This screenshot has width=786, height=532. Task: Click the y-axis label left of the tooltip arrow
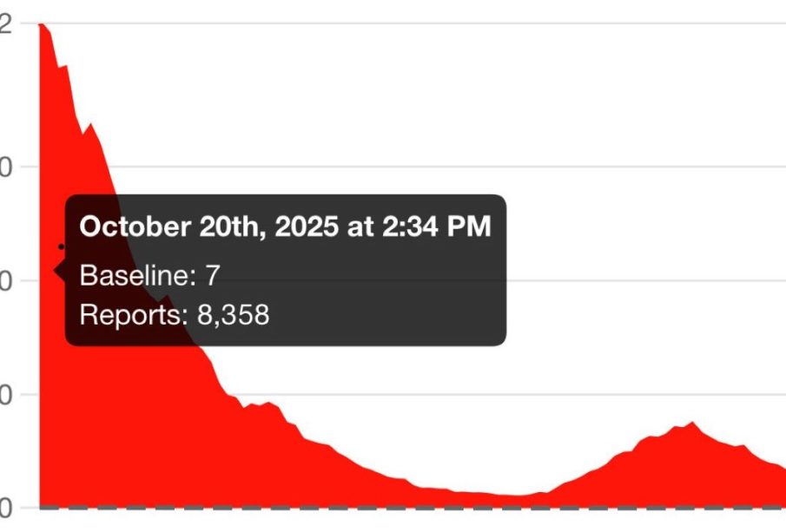[x=6, y=280]
